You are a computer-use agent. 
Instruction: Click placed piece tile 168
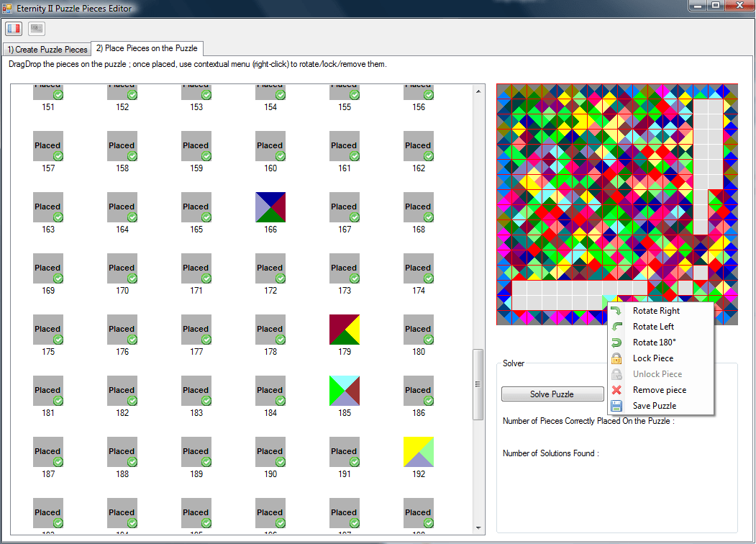pos(419,207)
